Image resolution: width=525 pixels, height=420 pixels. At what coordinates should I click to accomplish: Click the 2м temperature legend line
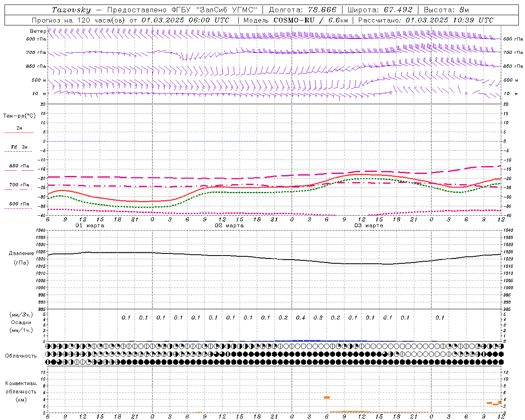tap(19, 132)
